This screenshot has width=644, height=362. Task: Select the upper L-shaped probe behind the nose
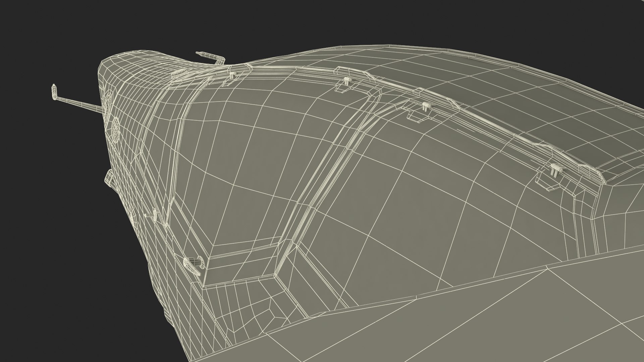tap(211, 57)
